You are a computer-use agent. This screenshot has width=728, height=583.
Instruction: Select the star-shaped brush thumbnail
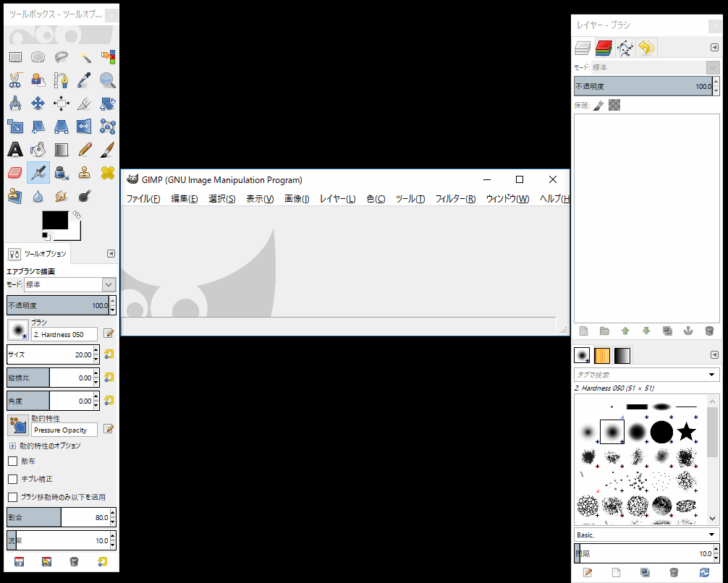pos(686,432)
